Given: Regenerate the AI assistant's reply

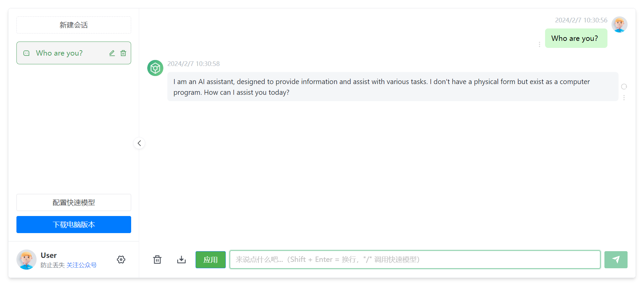Looking at the screenshot, I should point(624,87).
